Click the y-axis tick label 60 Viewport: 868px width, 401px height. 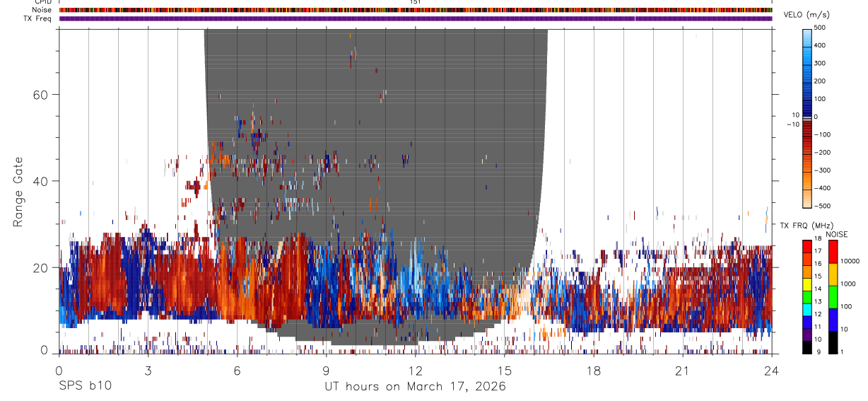(40, 94)
